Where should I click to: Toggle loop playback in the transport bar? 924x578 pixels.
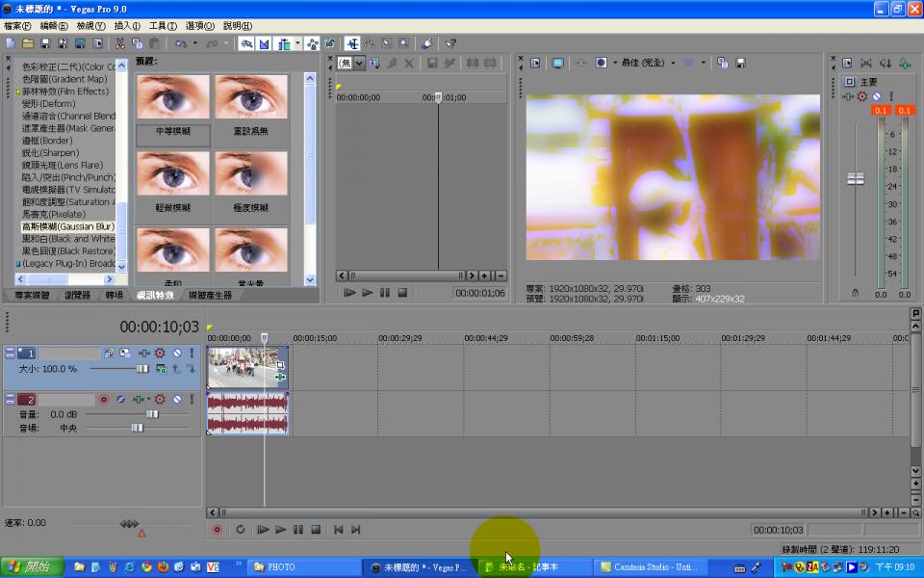point(240,529)
